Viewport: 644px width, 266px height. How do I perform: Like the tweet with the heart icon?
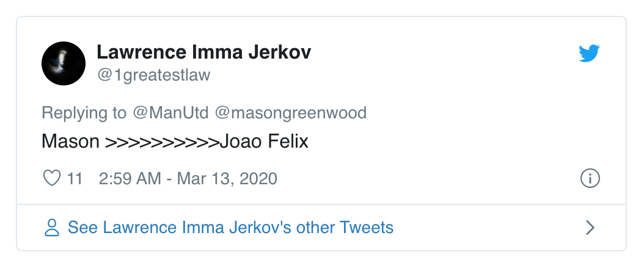click(x=52, y=179)
